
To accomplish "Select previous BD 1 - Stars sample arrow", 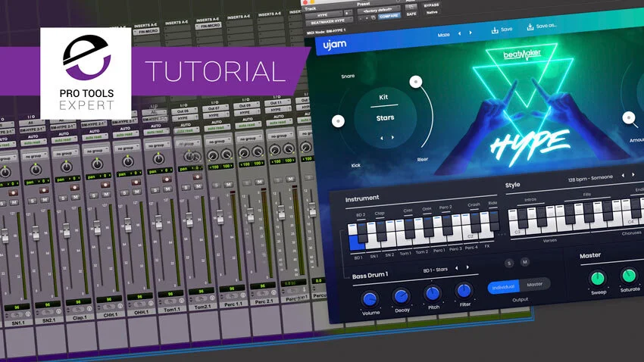I will (x=456, y=268).
